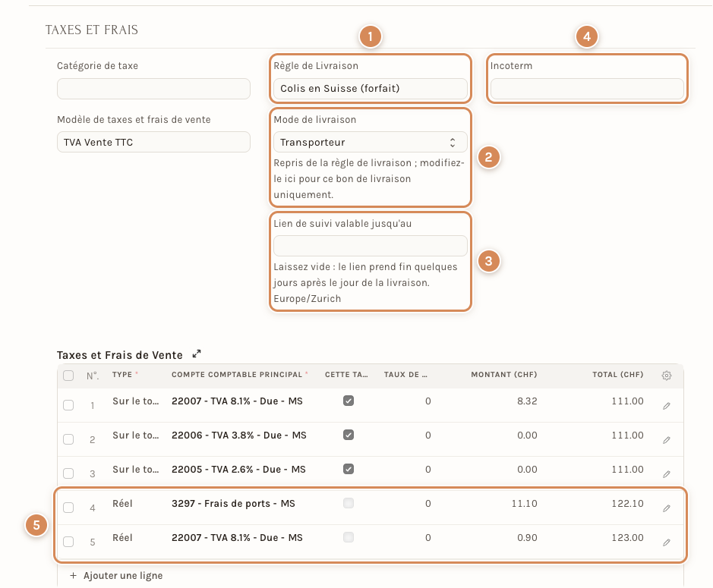The height and width of the screenshot is (588, 713).
Task: Select row 2 checkbox
Action: pyautogui.click(x=68, y=439)
